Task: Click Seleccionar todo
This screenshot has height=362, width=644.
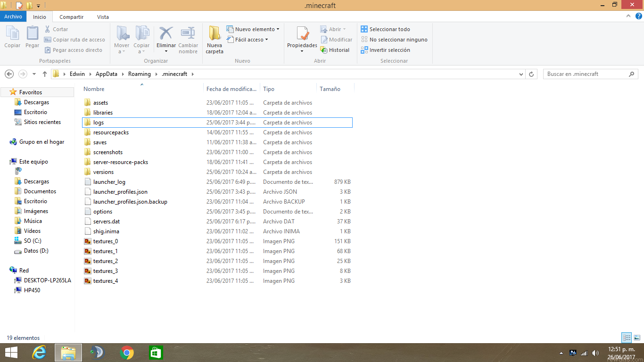Action: tap(385, 29)
